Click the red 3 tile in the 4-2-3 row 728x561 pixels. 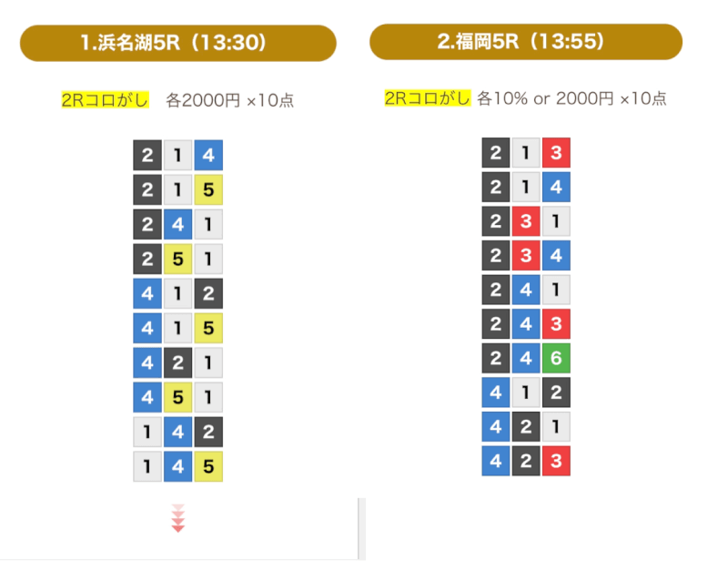pos(556,461)
